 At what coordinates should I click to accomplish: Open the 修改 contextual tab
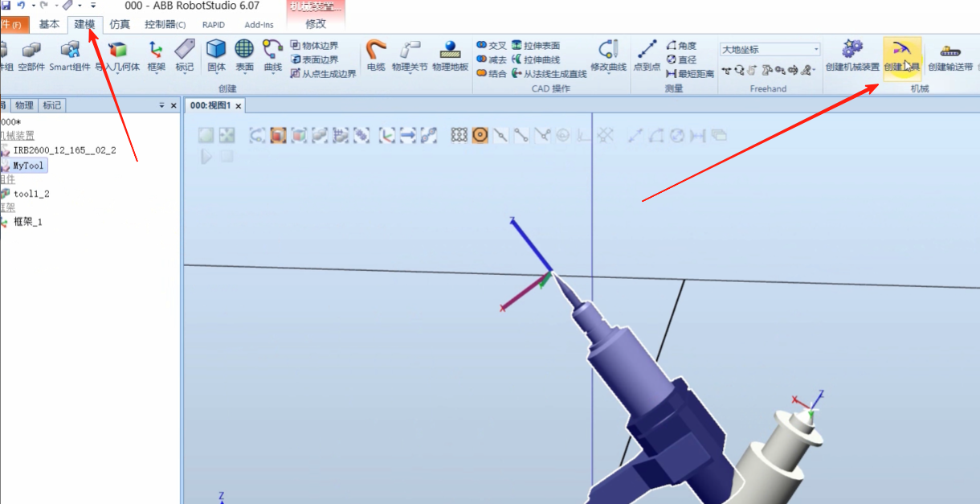(x=316, y=24)
